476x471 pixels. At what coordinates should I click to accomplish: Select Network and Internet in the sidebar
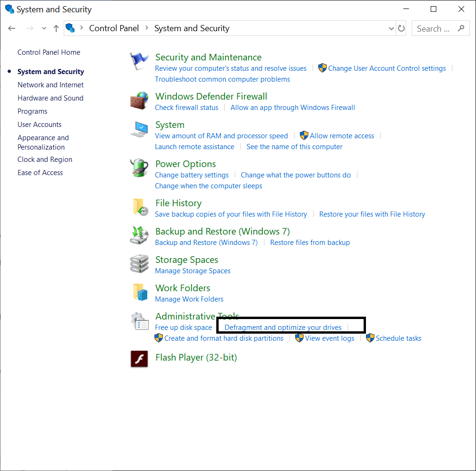click(51, 85)
